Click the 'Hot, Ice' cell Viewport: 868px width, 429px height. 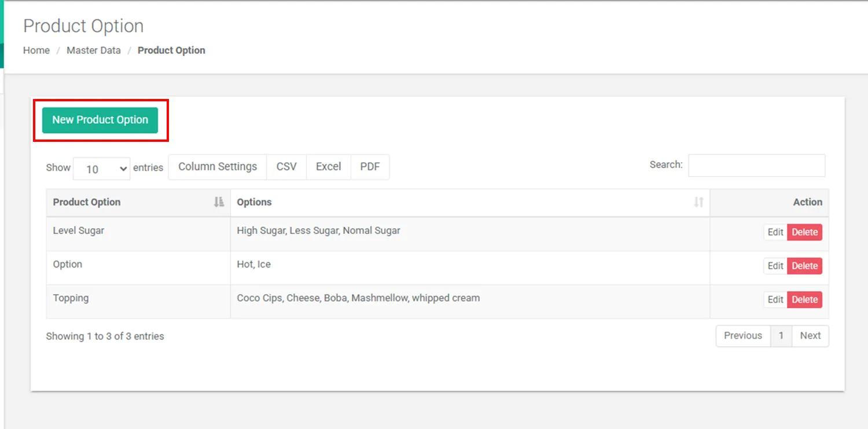coord(470,267)
